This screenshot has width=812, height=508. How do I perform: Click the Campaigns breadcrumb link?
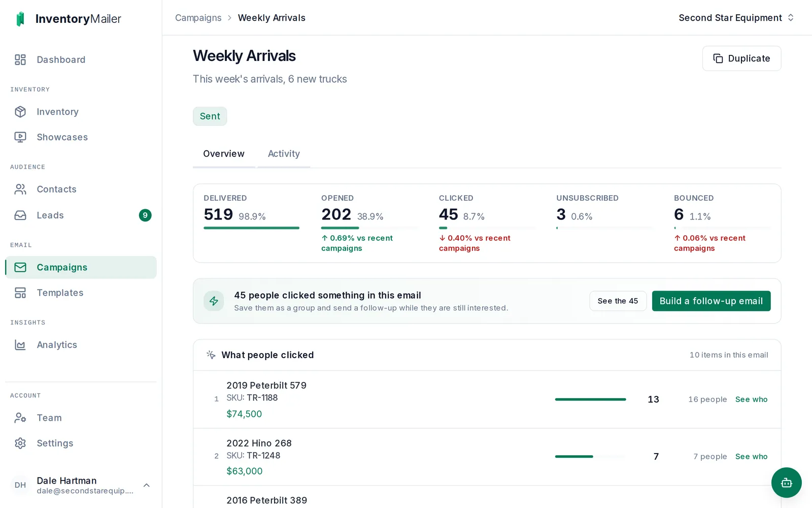click(x=198, y=18)
